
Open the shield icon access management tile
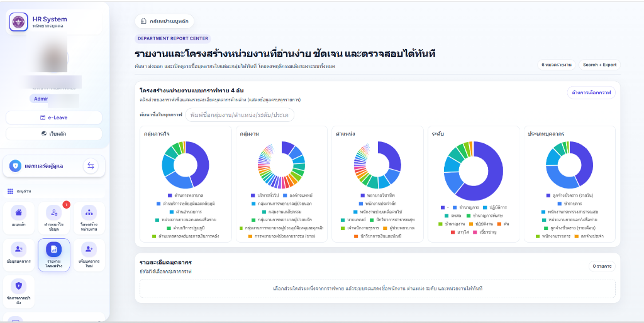[x=19, y=292]
